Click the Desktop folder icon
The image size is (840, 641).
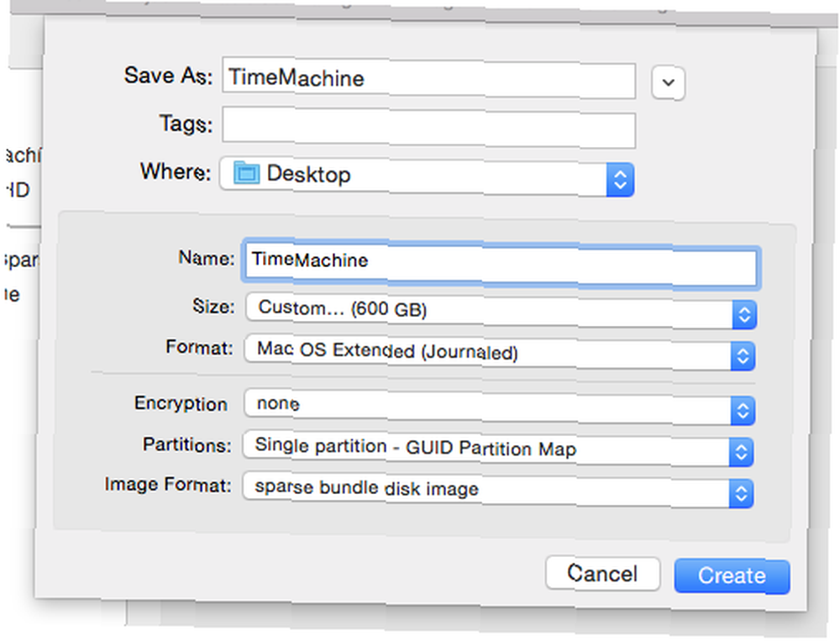coord(246,172)
